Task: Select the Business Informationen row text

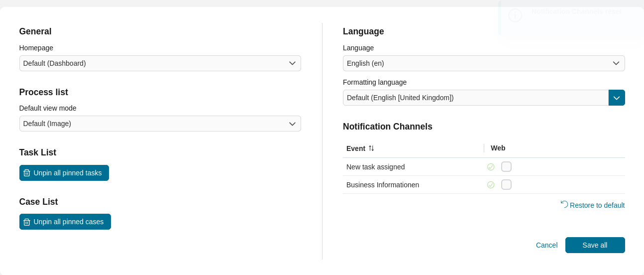Action: pos(383,185)
